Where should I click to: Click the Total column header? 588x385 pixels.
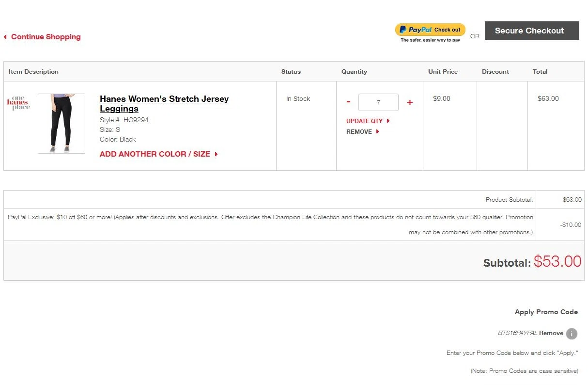pyautogui.click(x=540, y=72)
